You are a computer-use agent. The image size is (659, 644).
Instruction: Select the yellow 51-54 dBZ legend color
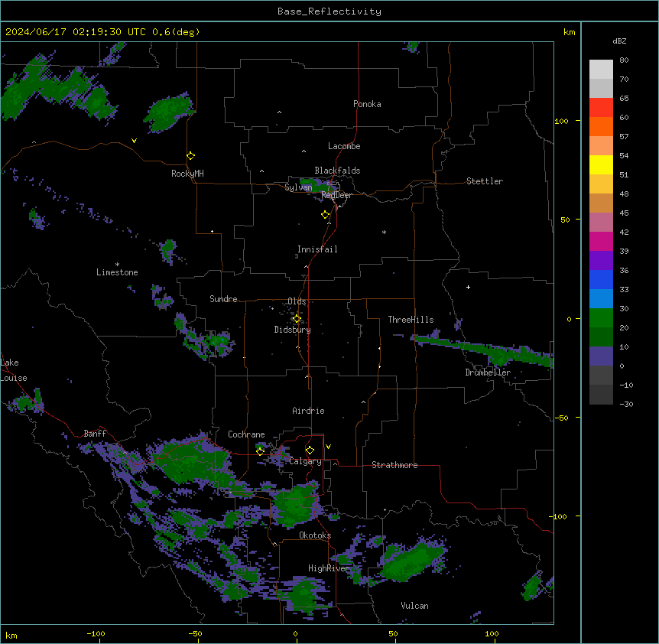click(601, 165)
